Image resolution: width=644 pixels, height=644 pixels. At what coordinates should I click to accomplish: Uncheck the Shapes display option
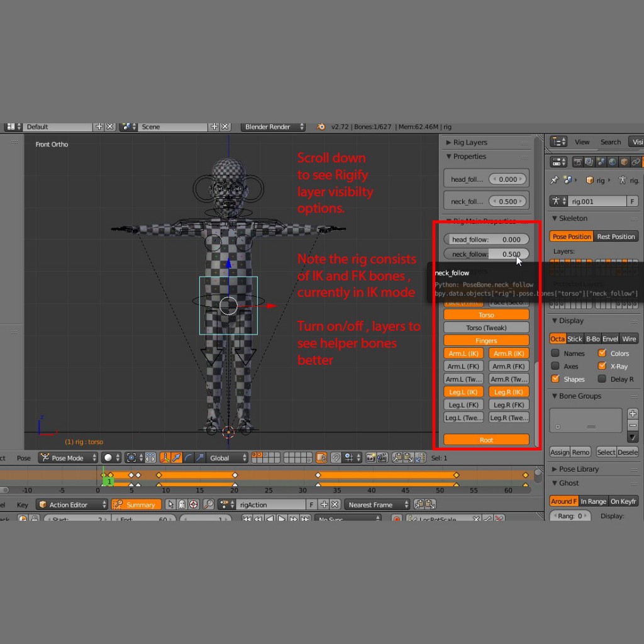(x=555, y=379)
